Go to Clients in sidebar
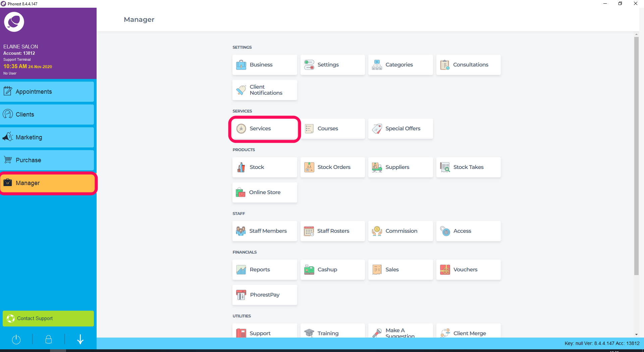The width and height of the screenshot is (644, 352). pyautogui.click(x=47, y=115)
